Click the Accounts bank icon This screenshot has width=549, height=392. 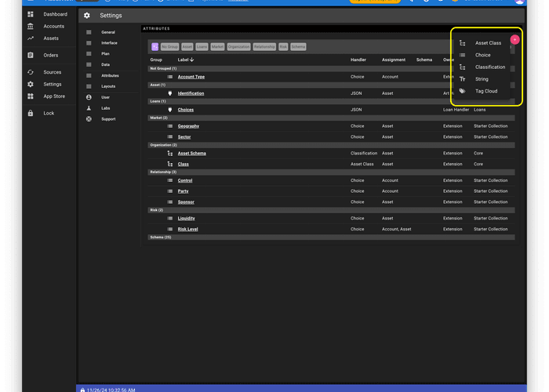(31, 26)
